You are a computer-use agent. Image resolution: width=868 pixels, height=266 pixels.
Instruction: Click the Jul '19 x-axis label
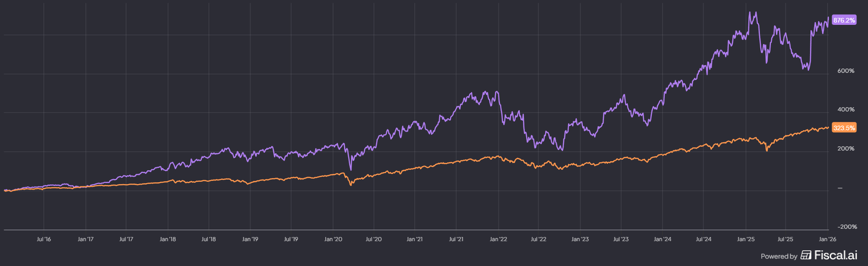coord(291,239)
